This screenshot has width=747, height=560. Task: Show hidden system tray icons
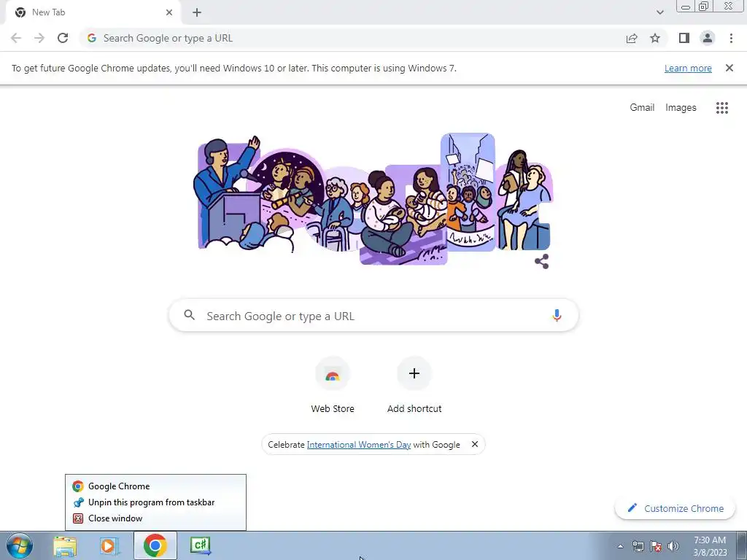[620, 547]
